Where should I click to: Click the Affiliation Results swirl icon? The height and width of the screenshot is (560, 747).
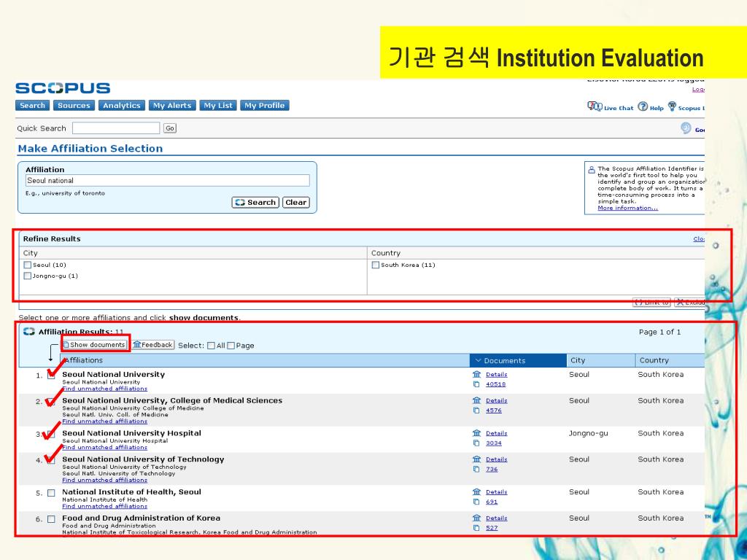pos(29,332)
